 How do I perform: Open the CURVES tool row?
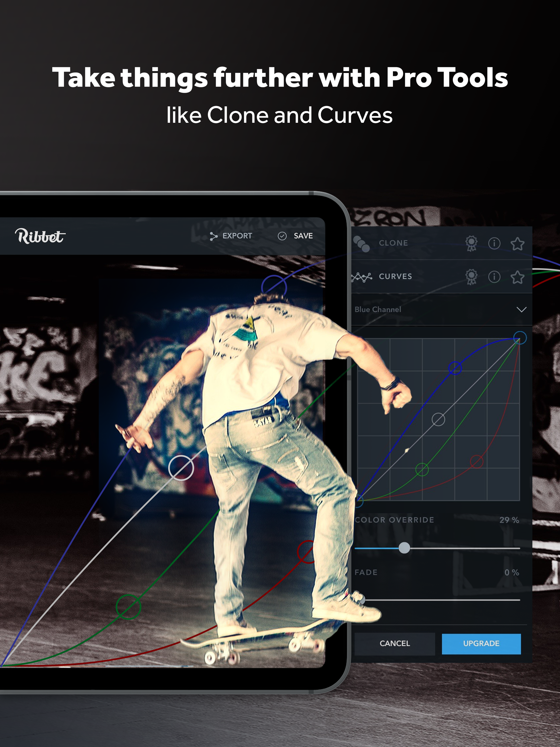441,277
